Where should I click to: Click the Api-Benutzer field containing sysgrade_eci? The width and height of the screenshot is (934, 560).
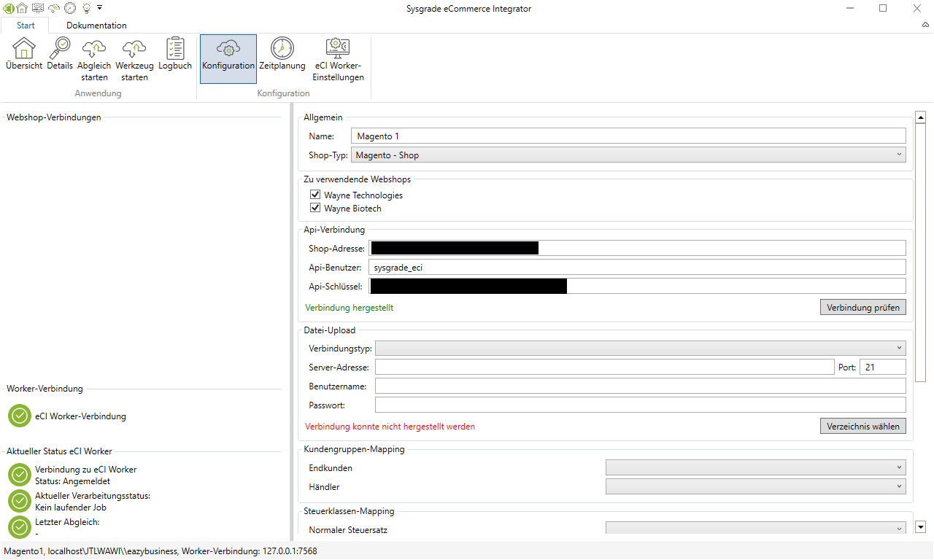(x=637, y=267)
